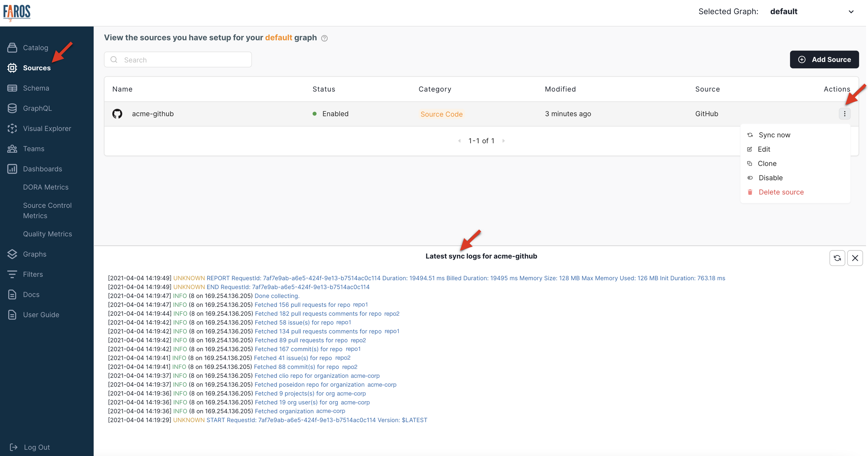Refresh the latest sync logs

click(x=837, y=258)
